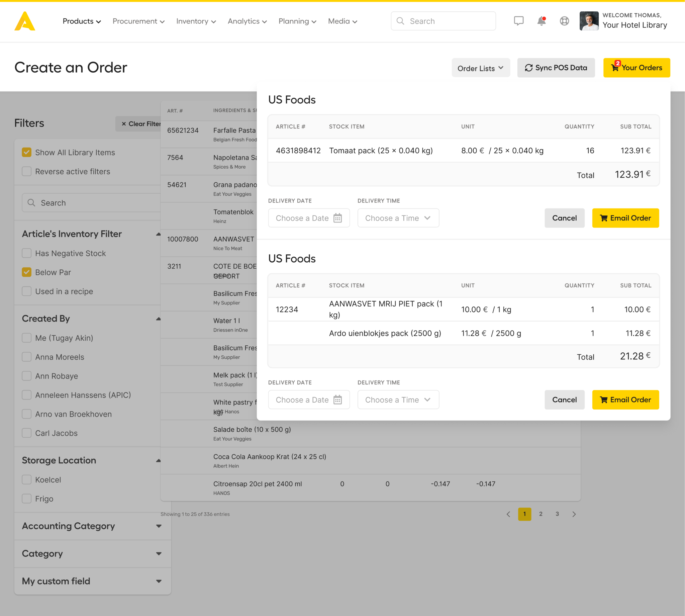Screen dimensions: 685x616
Task: Check the Me (Tugay Akin) filter
Action: pos(26,338)
